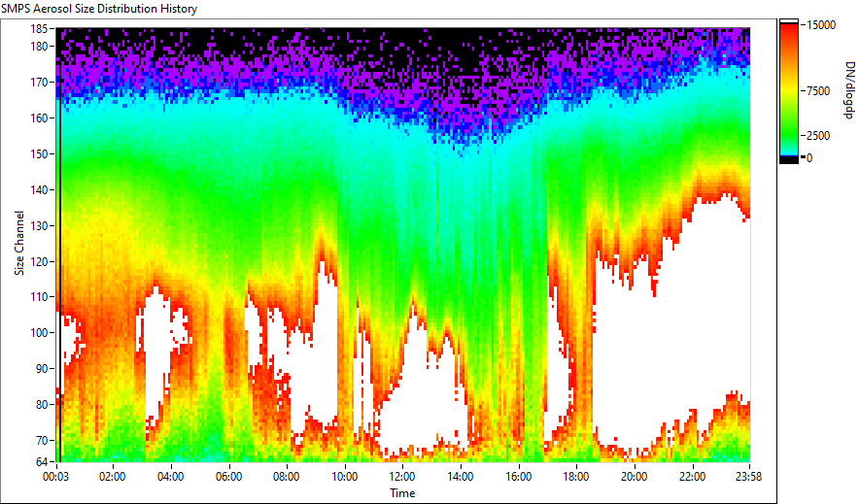The height and width of the screenshot is (504, 859).
Task: Click the 110 size channel tick label
Action: 40,297
